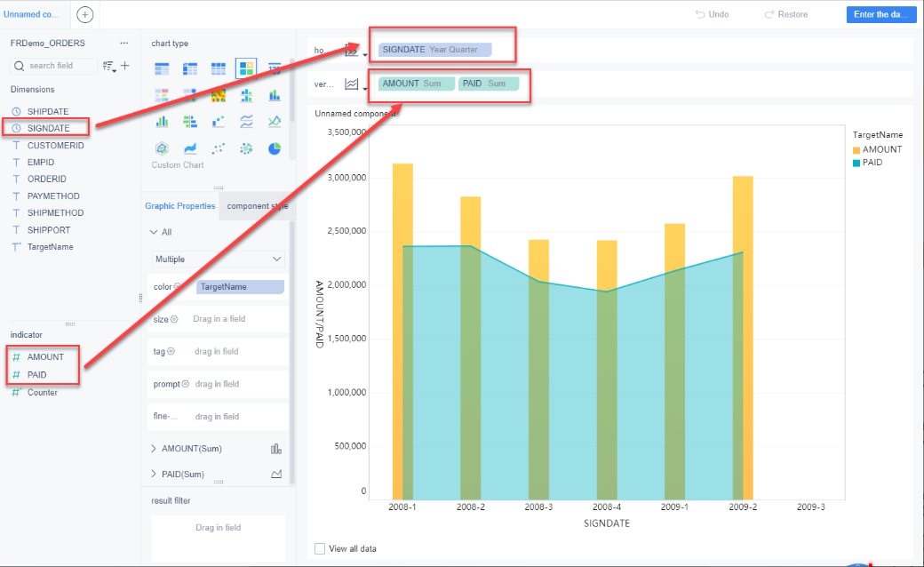
Task: Click column shape icon beside AMOUNT(Sum)
Action: pyautogui.click(x=275, y=449)
